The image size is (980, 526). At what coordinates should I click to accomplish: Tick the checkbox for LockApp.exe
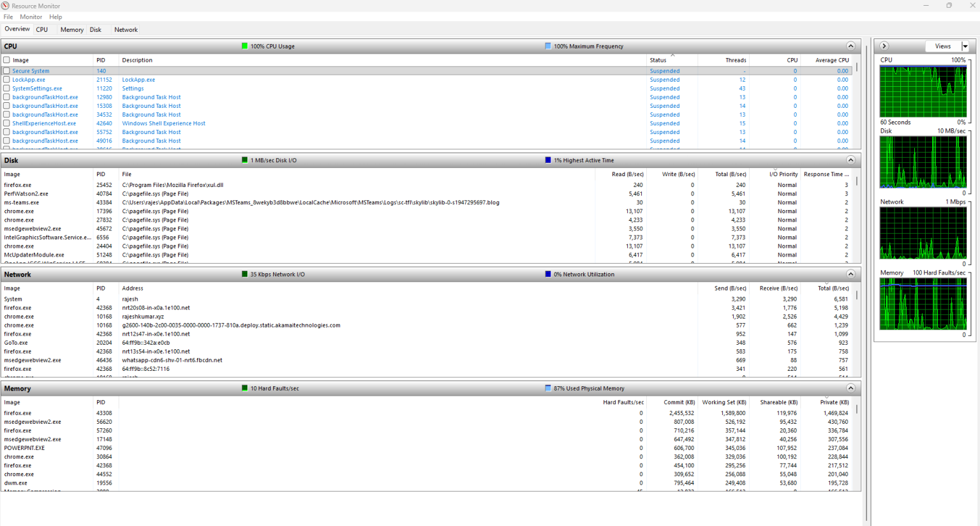coord(7,80)
